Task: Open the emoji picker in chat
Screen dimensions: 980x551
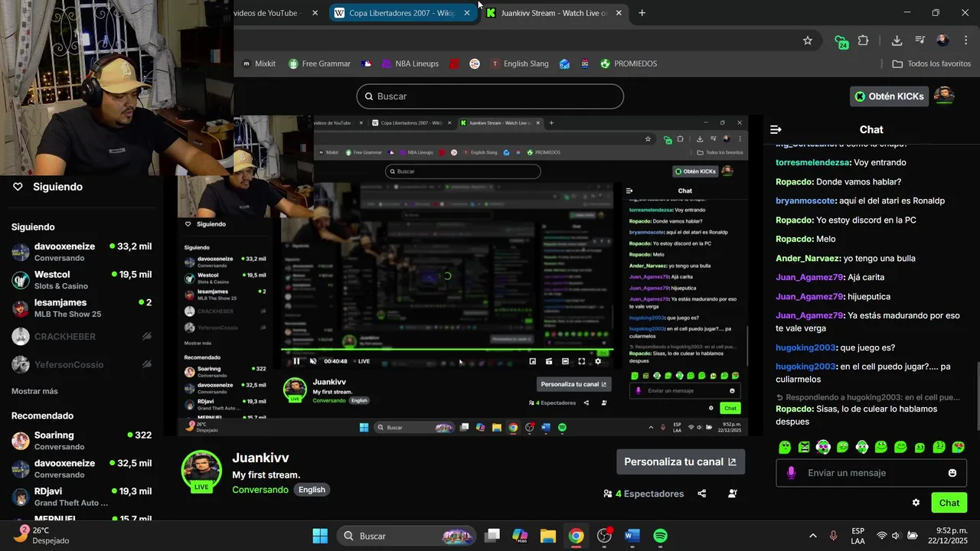Action: click(952, 473)
